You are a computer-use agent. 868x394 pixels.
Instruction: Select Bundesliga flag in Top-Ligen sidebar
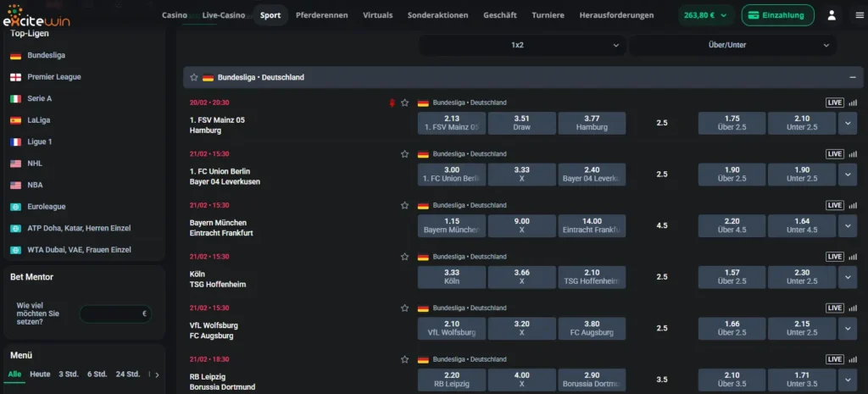click(x=15, y=55)
